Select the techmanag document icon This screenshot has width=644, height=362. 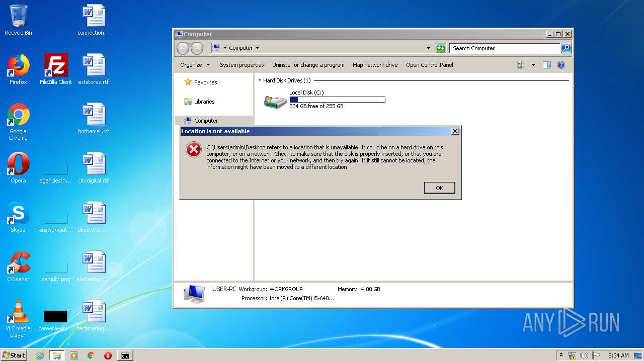click(94, 316)
